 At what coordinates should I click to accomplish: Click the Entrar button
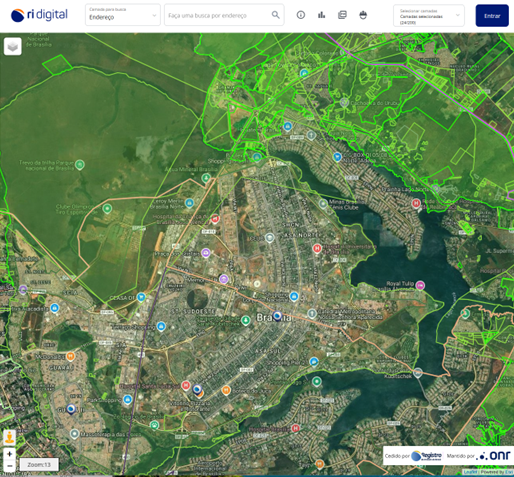(492, 16)
